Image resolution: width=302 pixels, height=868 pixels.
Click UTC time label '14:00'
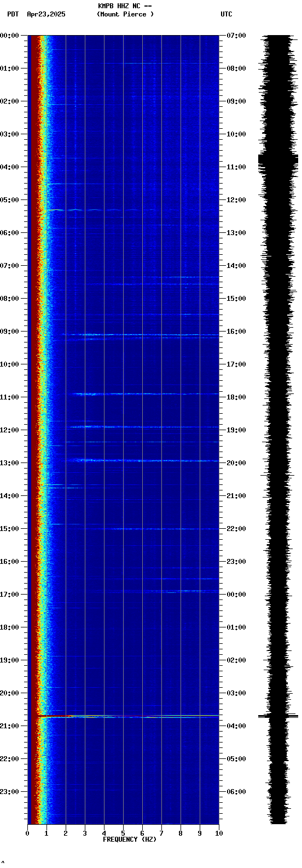click(236, 266)
